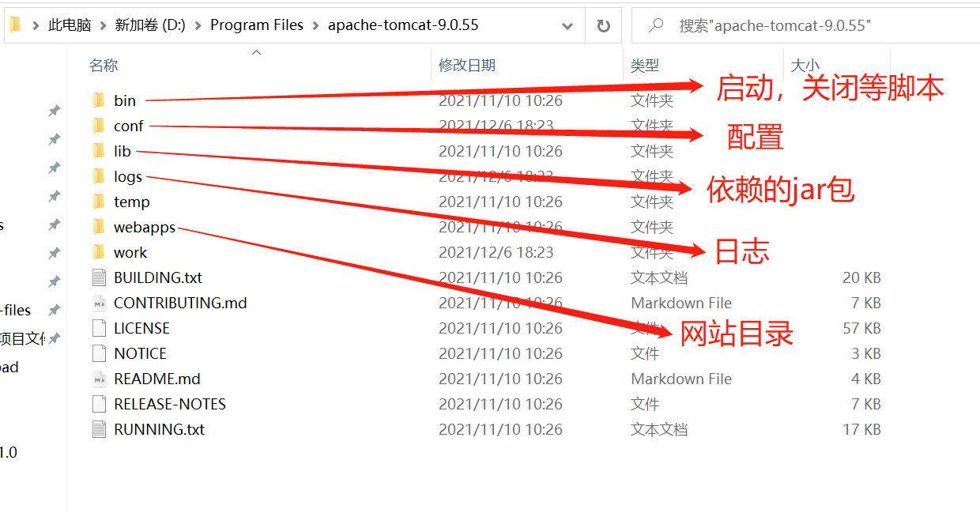The image size is (980, 513).
Task: Expand chevron after 此电脑 in breadcrumb
Action: point(102,25)
